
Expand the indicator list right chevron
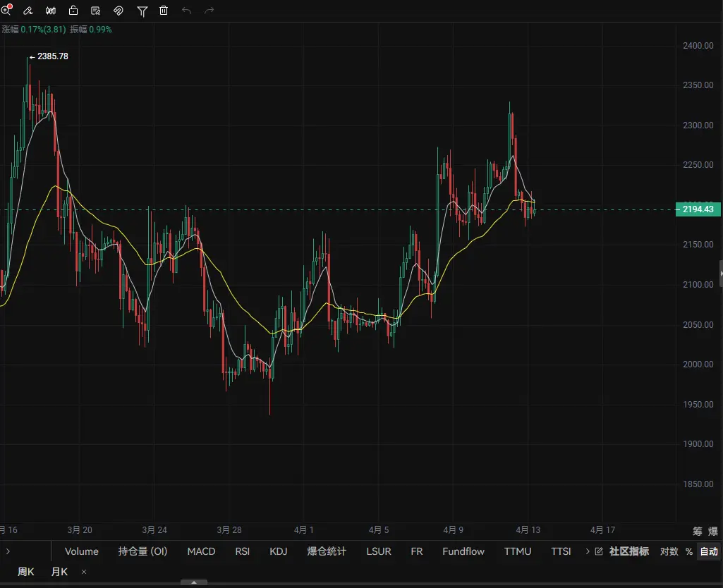tap(588, 551)
